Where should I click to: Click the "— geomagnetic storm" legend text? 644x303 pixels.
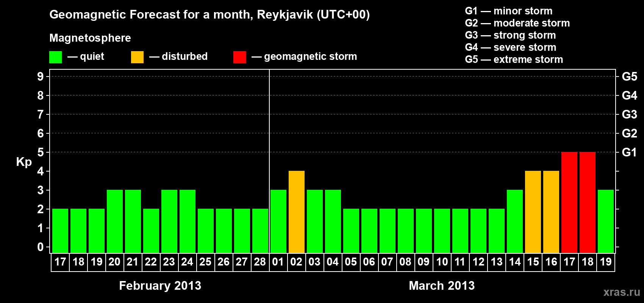[x=304, y=56]
